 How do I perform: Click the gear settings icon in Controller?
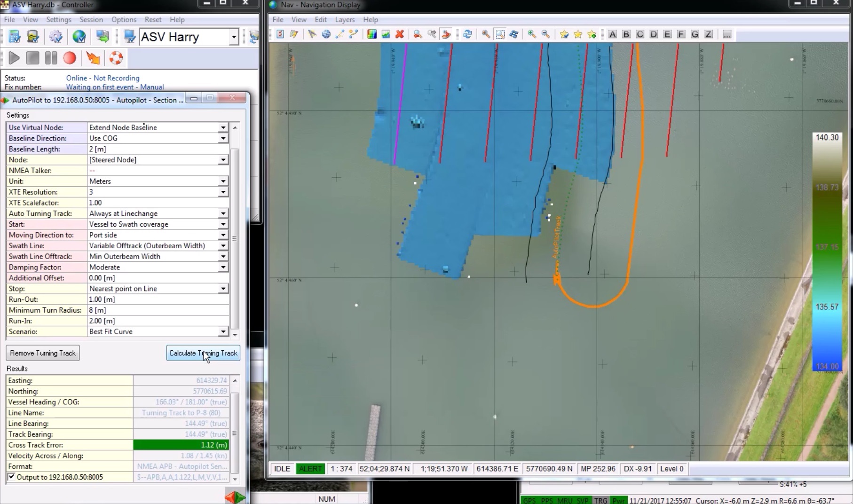56,37
